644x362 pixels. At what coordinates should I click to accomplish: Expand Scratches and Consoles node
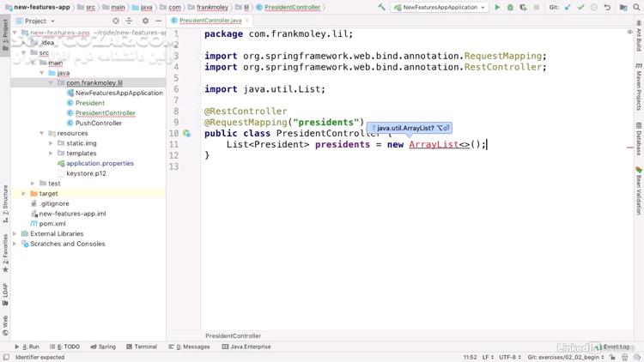[x=15, y=244]
